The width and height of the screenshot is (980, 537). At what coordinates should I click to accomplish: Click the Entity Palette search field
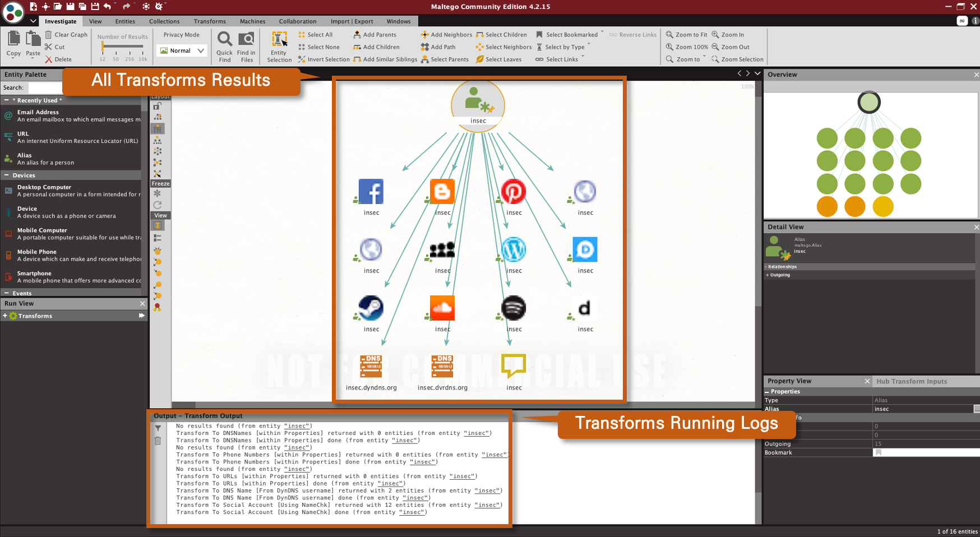point(46,87)
